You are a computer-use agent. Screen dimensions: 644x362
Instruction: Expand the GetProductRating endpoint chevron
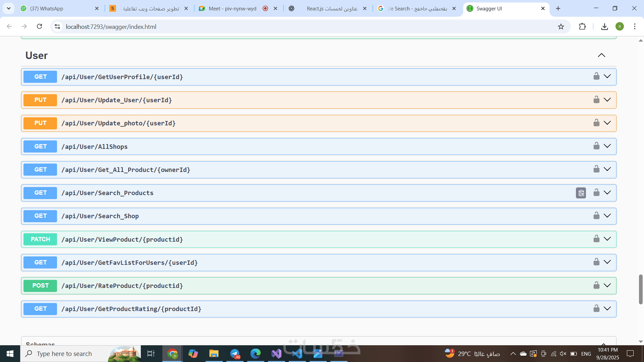click(607, 308)
